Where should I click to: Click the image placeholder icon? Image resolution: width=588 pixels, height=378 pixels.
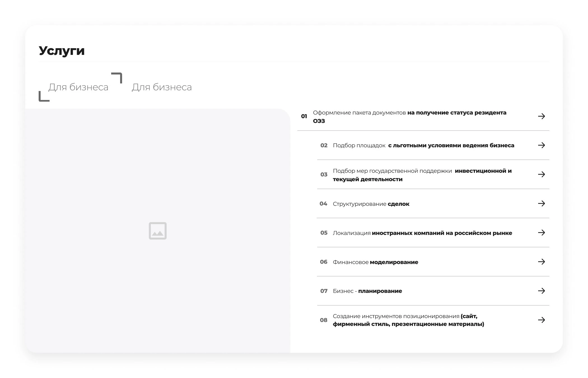point(158,231)
